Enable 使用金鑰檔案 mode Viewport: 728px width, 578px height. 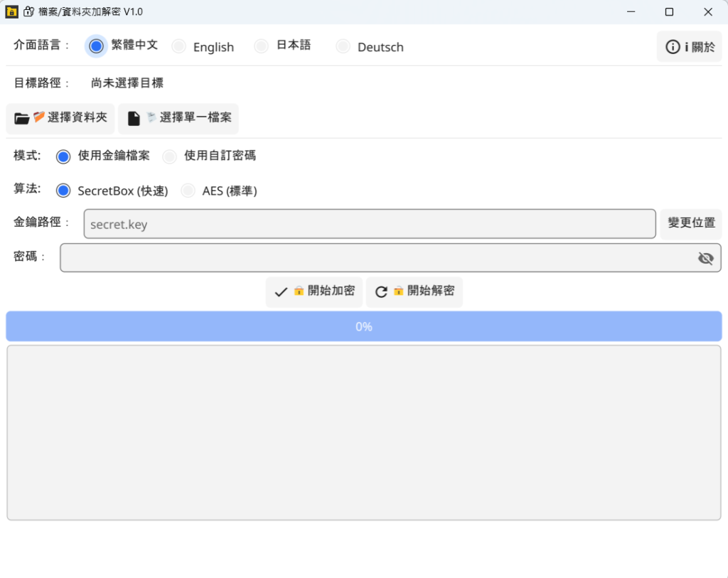coord(63,156)
